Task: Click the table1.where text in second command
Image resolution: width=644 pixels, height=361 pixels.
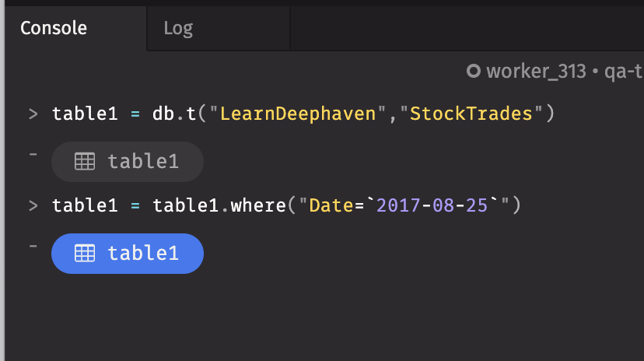Action: [x=219, y=205]
